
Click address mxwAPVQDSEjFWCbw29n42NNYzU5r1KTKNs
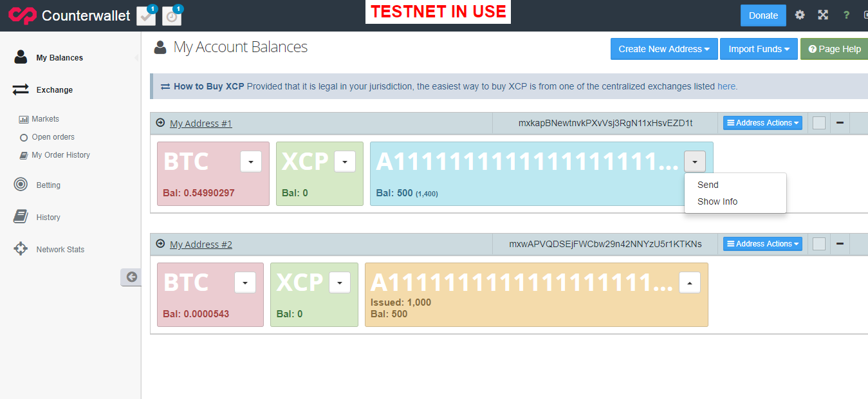click(x=605, y=244)
